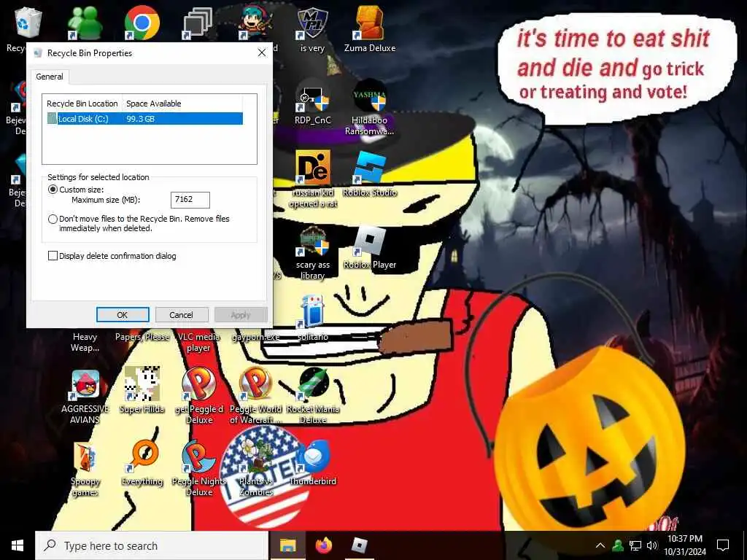
Task: Cancel the Recycle Bin Properties dialog
Action: tap(181, 315)
